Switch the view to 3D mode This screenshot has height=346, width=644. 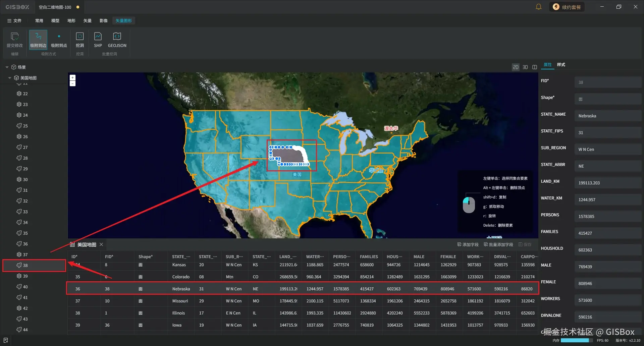pos(525,67)
